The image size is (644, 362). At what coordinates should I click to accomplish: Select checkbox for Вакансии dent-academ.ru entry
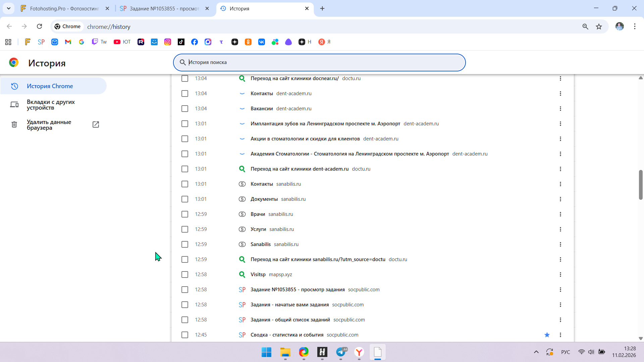[185, 109]
